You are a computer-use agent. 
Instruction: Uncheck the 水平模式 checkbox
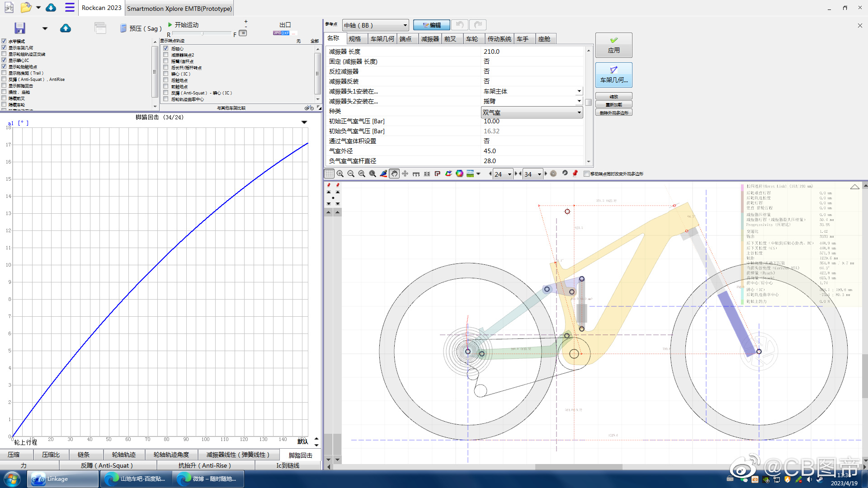[x=4, y=41]
